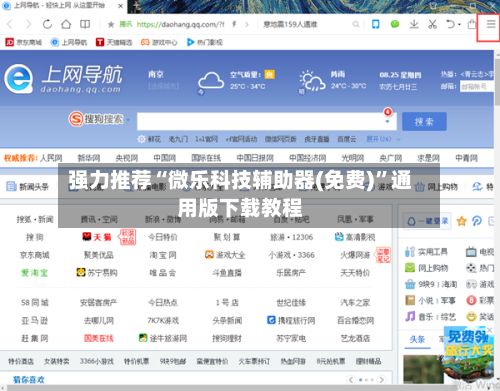Open the downloads arrow icon
Screen dimensions: 500x391
pyautogui.click(x=414, y=24)
